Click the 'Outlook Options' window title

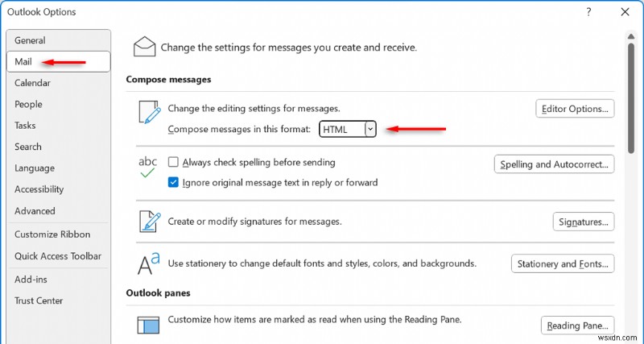click(42, 12)
